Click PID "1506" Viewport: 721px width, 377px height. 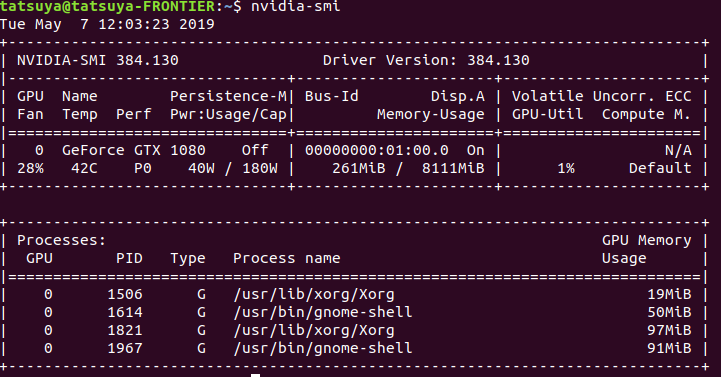point(125,294)
